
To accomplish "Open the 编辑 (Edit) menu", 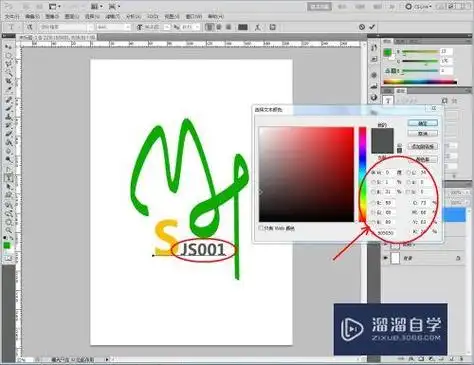I will coord(32,16).
